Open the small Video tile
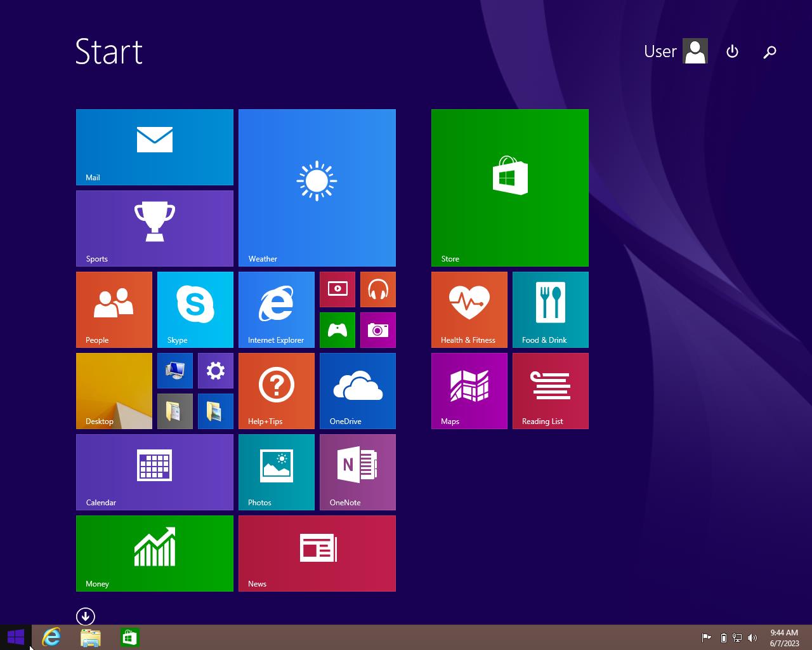Screen dimensions: 812x650 pos(337,289)
